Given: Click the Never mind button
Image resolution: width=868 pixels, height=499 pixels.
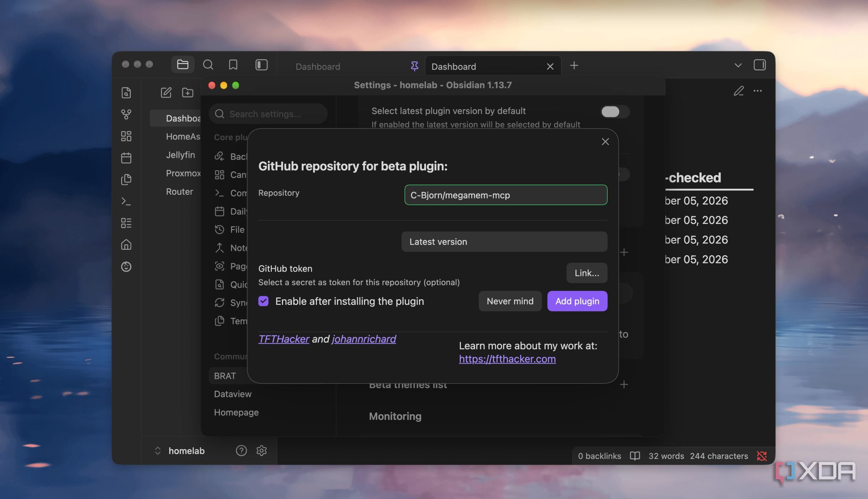Looking at the screenshot, I should [510, 301].
